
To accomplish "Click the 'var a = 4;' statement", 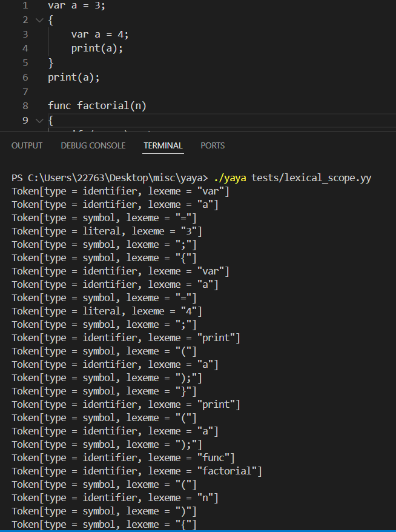I will (100, 35).
